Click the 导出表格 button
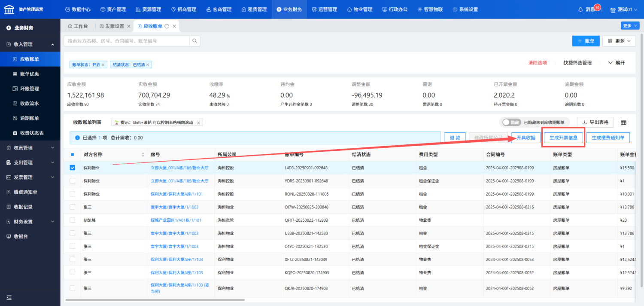 (595, 122)
